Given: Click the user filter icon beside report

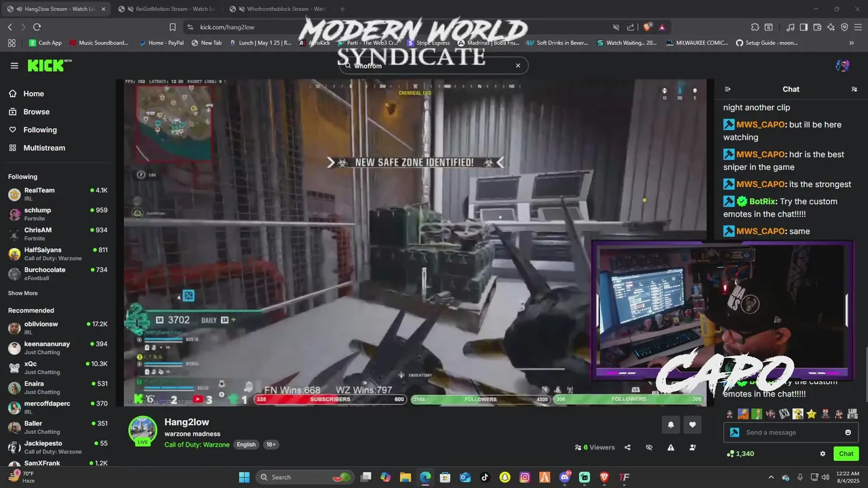Looking at the screenshot, I should click(692, 447).
